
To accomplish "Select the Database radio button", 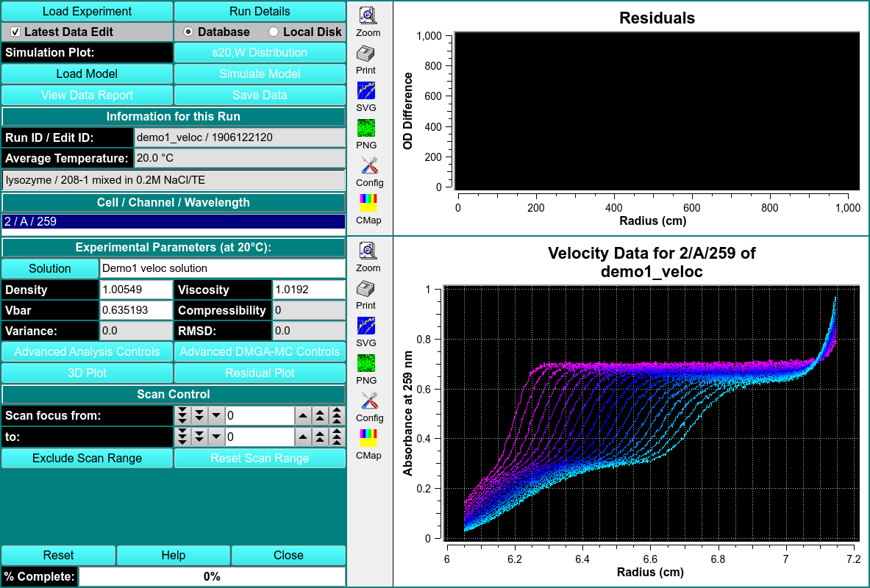I will click(188, 32).
